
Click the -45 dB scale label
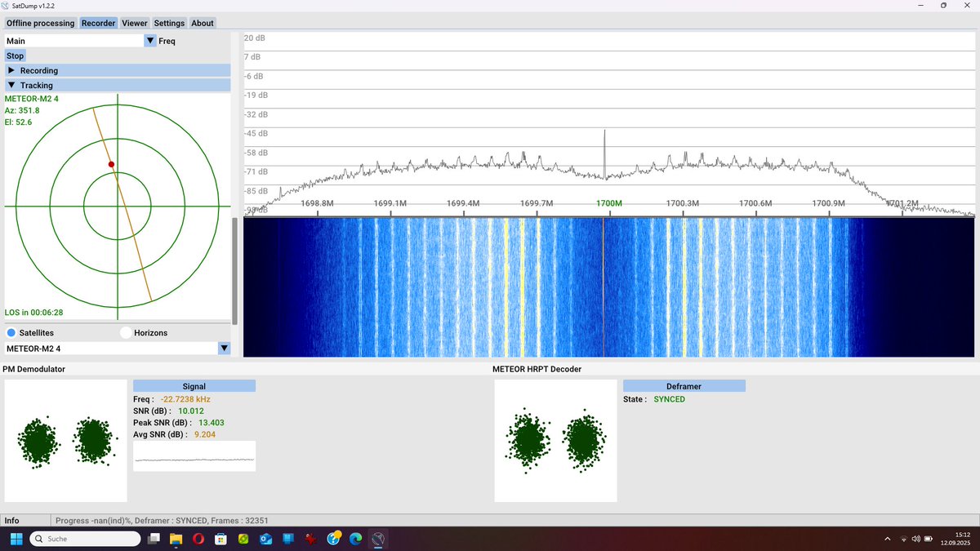(x=256, y=133)
